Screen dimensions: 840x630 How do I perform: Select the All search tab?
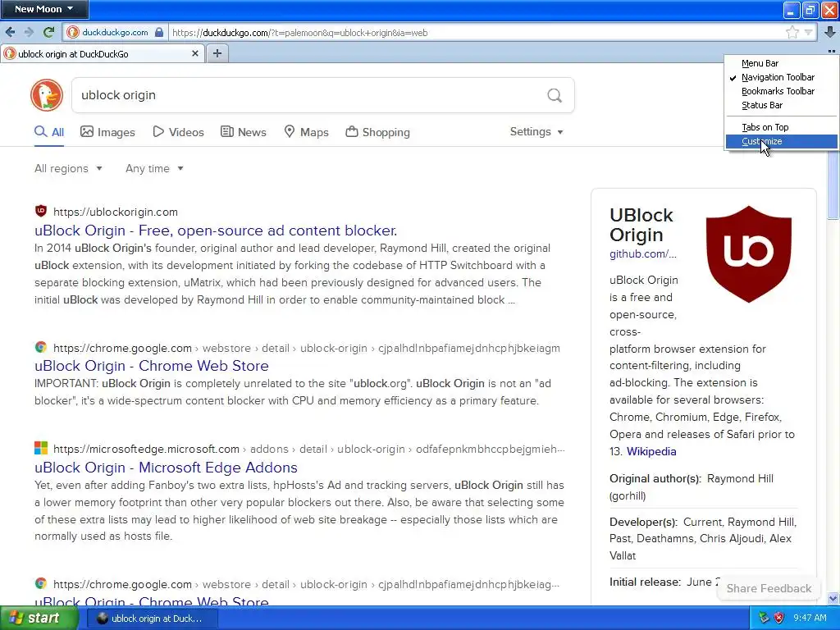49,132
